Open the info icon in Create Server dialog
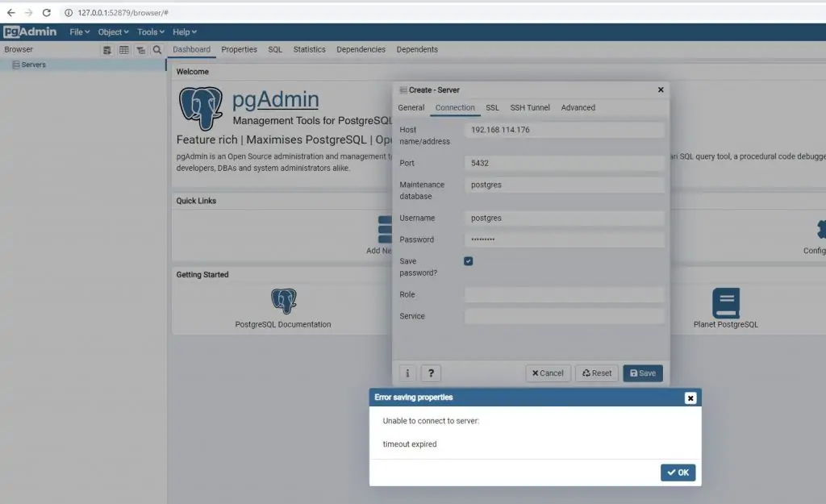The height and width of the screenshot is (504, 826). [407, 373]
